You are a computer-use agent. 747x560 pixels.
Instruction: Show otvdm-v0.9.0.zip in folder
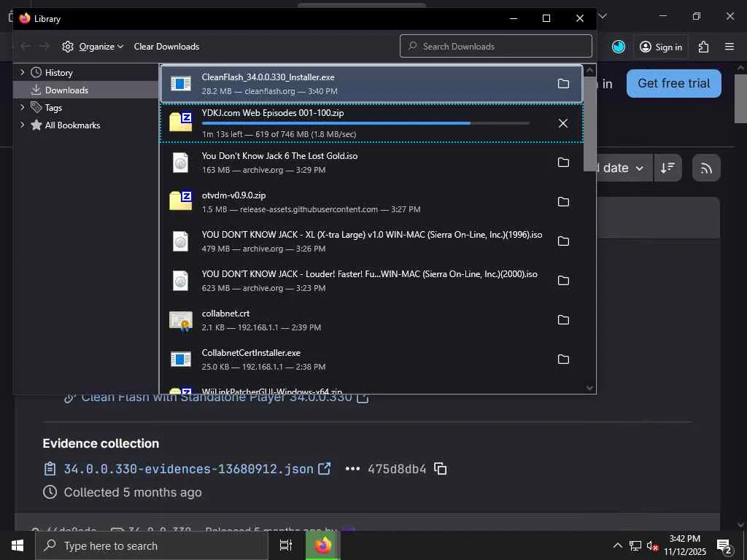pos(563,202)
